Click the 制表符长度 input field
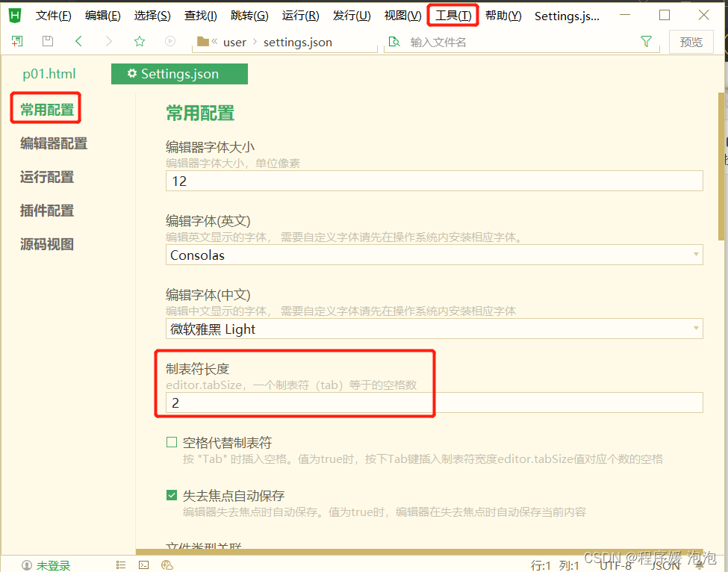Image resolution: width=728 pixels, height=572 pixels. (x=434, y=402)
